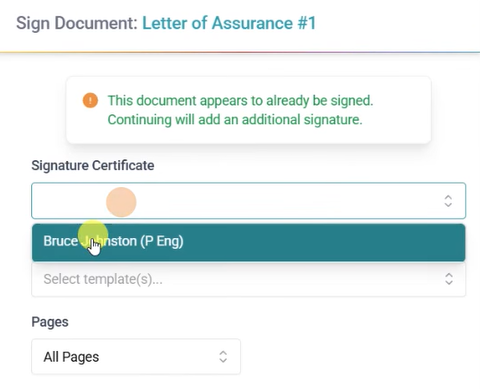Click the 'Continuing will add an additional signature' line

tap(235, 120)
